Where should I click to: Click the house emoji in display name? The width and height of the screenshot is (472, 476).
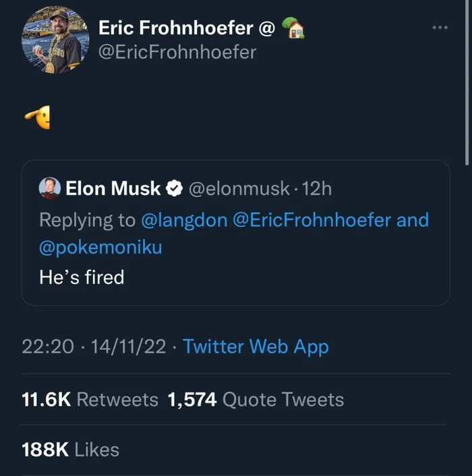tap(293, 28)
